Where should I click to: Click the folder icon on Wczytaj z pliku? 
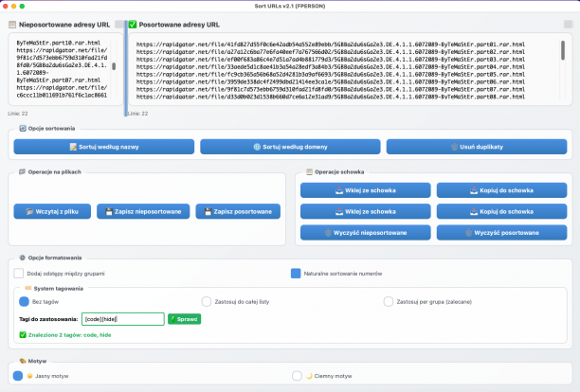point(30,212)
